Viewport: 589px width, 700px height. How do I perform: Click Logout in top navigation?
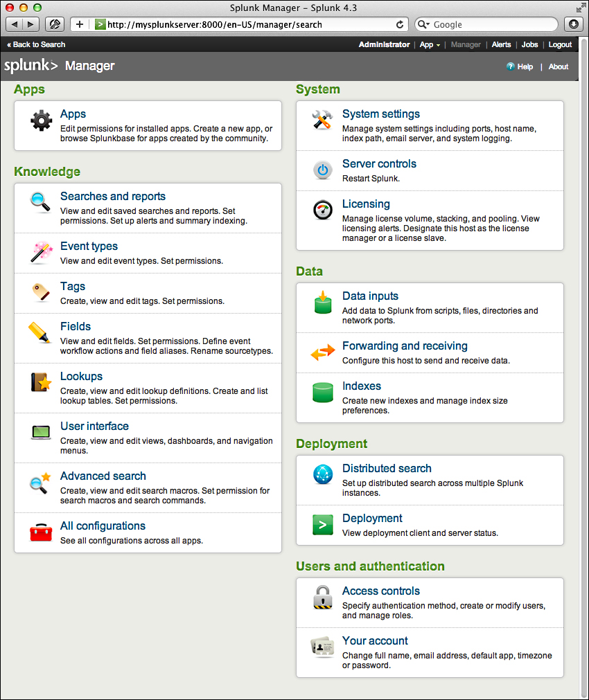pos(560,44)
